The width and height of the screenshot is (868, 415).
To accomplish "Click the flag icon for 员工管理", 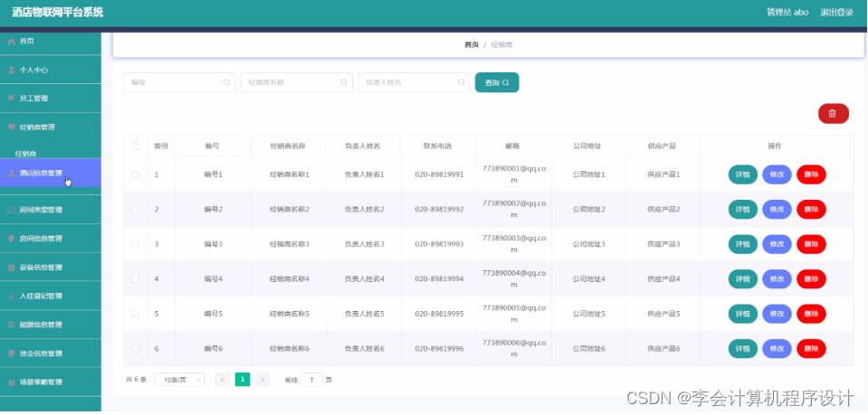I will [x=11, y=99].
